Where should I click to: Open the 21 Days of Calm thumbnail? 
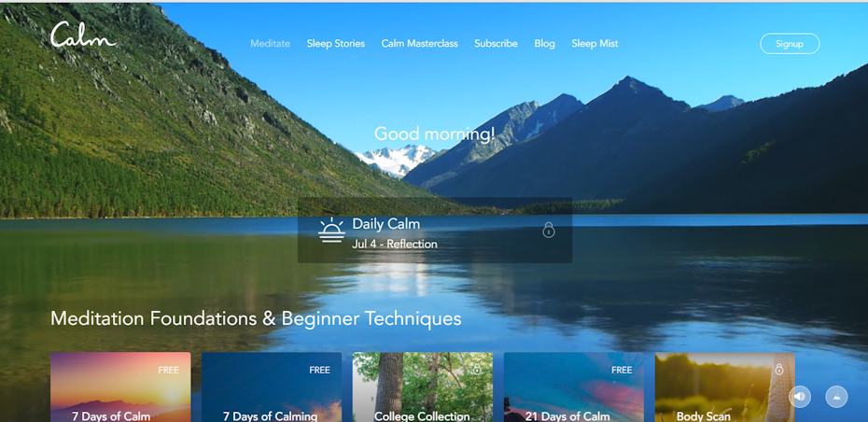click(x=574, y=387)
